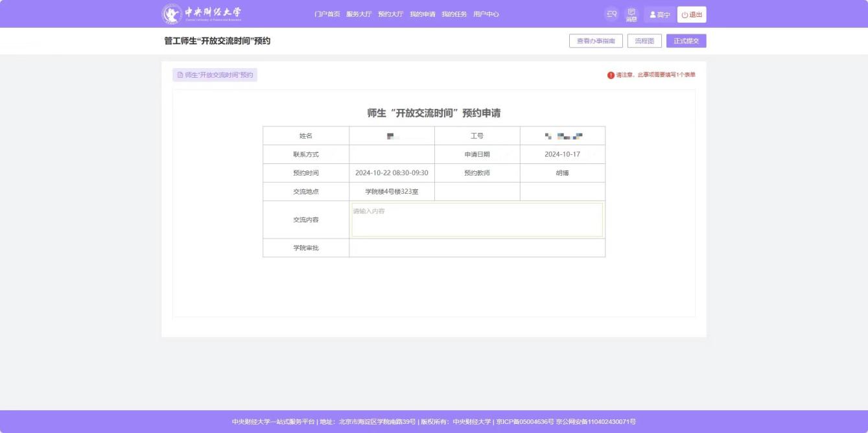Click the university logo in header
This screenshot has height=433, width=868.
pyautogui.click(x=202, y=14)
